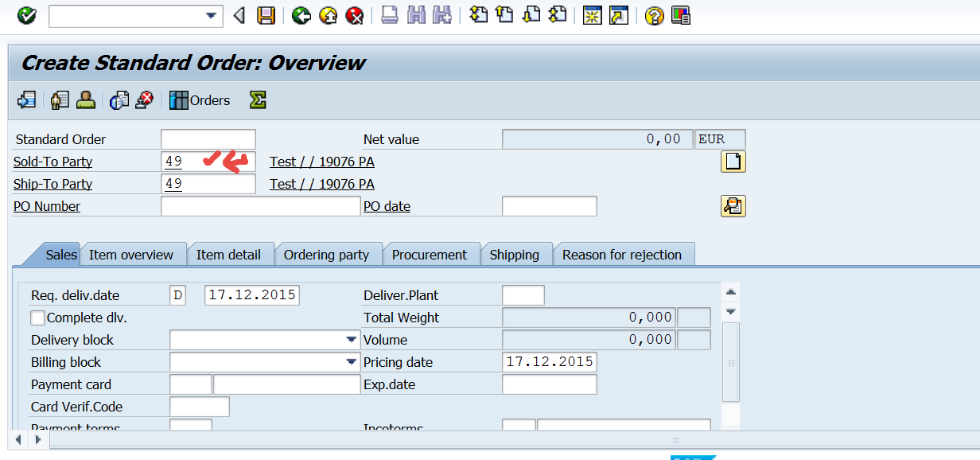Open the Billing block dropdown
980x460 pixels.
352,361
